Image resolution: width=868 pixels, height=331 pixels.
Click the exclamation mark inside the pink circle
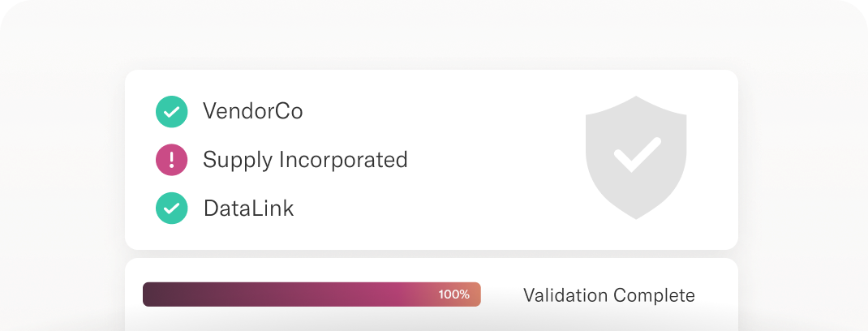(x=171, y=160)
